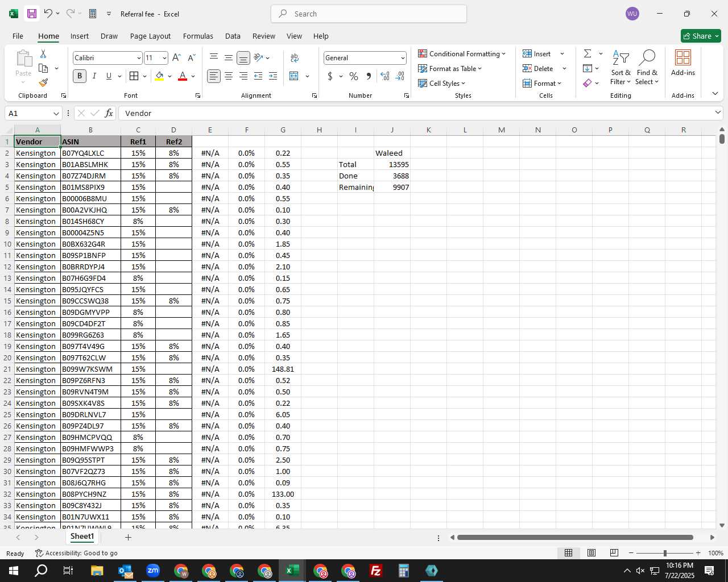Click the Undo arrow icon
Viewport: 728px width, 582px height.
(x=48, y=14)
